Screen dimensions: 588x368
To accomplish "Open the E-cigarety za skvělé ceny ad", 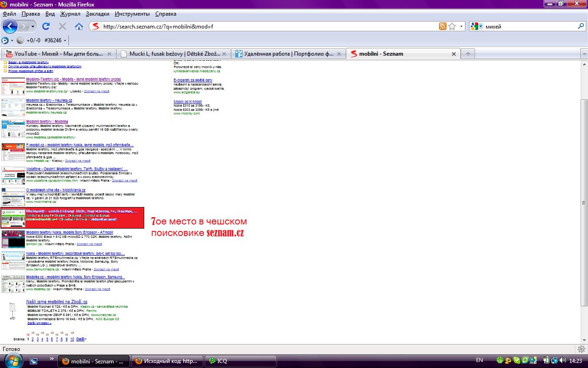I will [193, 80].
